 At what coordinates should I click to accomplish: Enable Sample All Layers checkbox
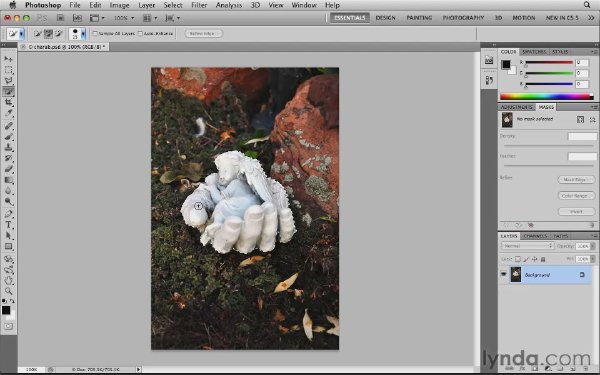point(95,34)
